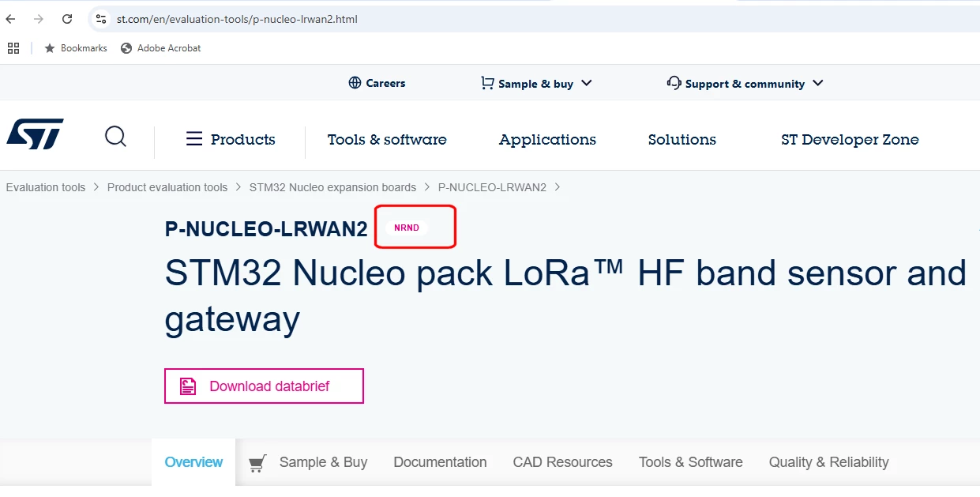Open the Tools & software menu
Viewport: 980px width, 497px height.
pos(387,139)
